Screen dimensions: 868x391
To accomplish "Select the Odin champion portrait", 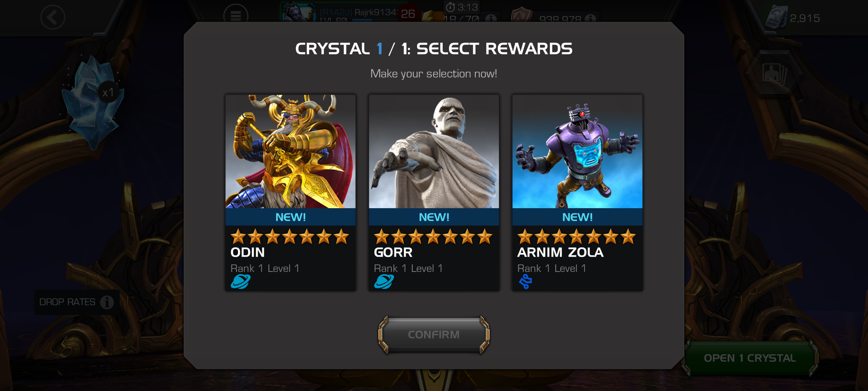I will (290, 151).
